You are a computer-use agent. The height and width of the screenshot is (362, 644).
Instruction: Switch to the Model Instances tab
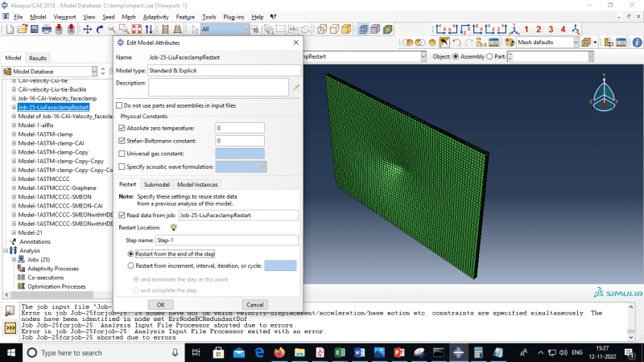coord(197,185)
